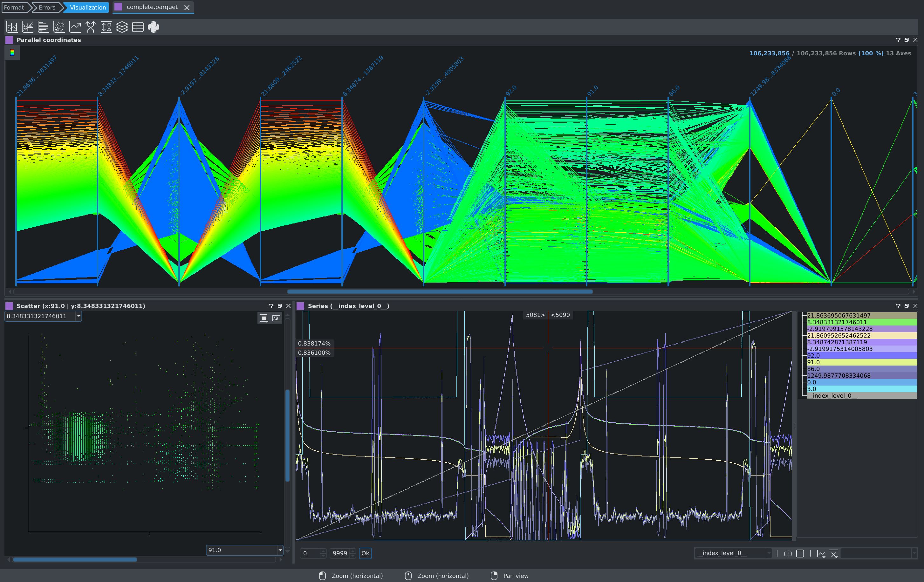
Task: Open the layer stack icon
Action: [x=122, y=27]
